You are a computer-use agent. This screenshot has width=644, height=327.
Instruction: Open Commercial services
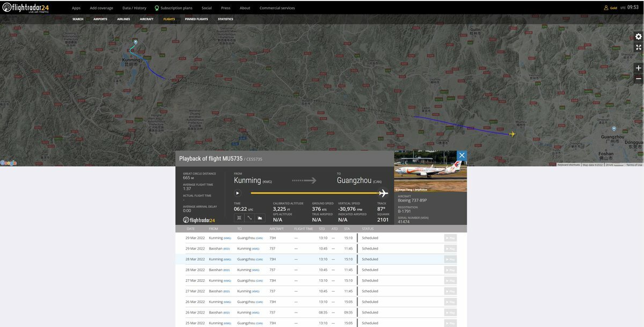coord(277,8)
